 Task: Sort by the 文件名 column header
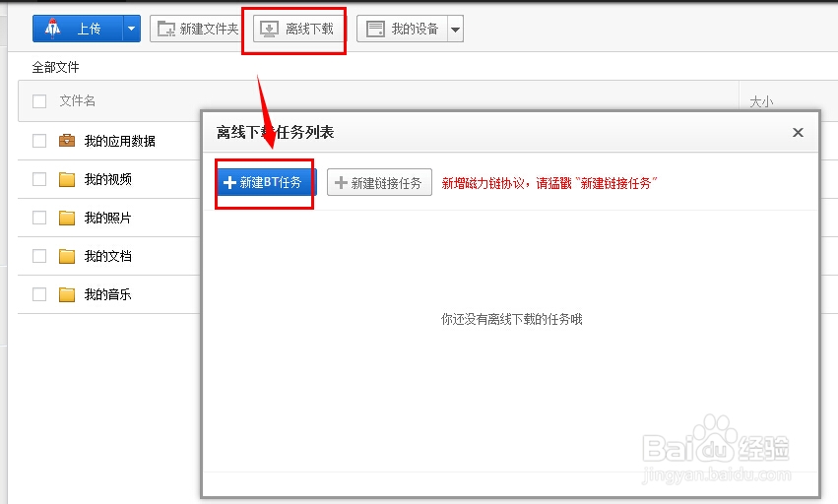point(78,101)
